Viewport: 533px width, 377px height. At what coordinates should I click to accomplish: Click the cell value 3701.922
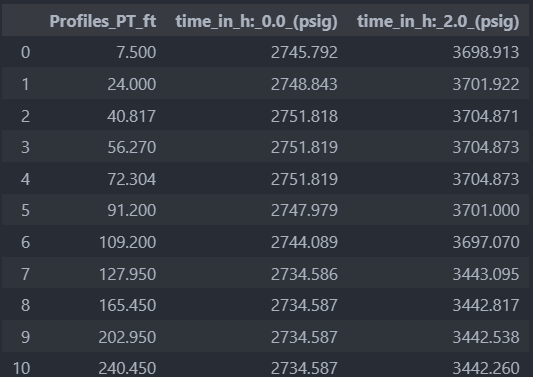click(x=486, y=84)
